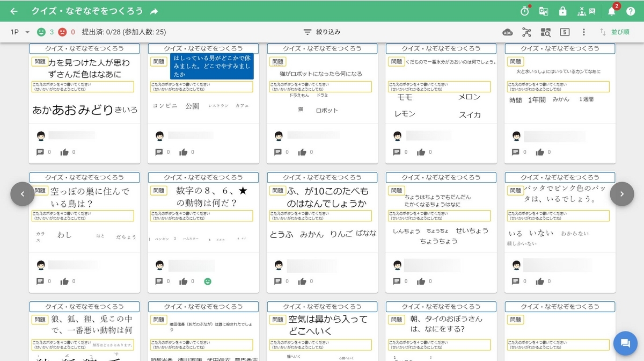The width and height of the screenshot is (644, 361).
Task: Open the 絞り込み filter menu
Action: coord(322,32)
